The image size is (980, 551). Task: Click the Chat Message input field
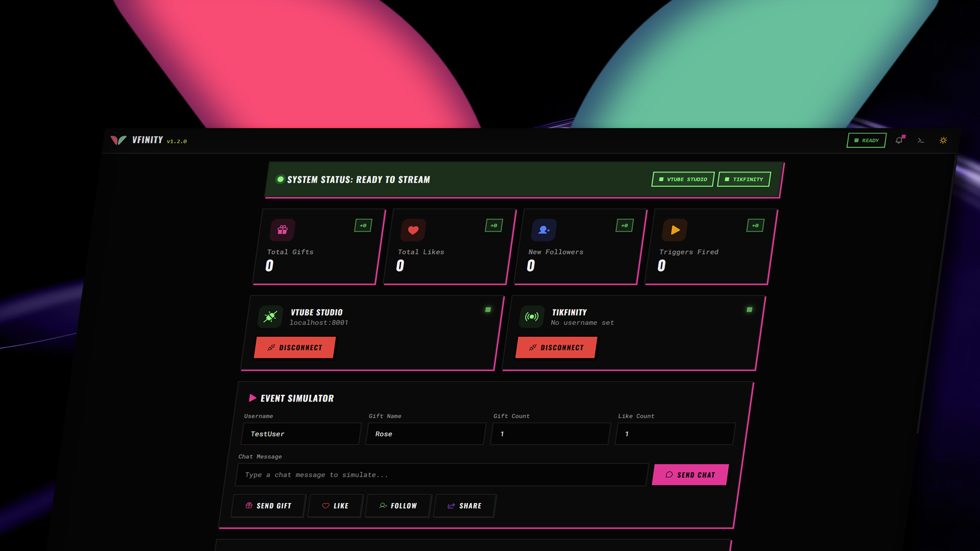click(x=442, y=474)
